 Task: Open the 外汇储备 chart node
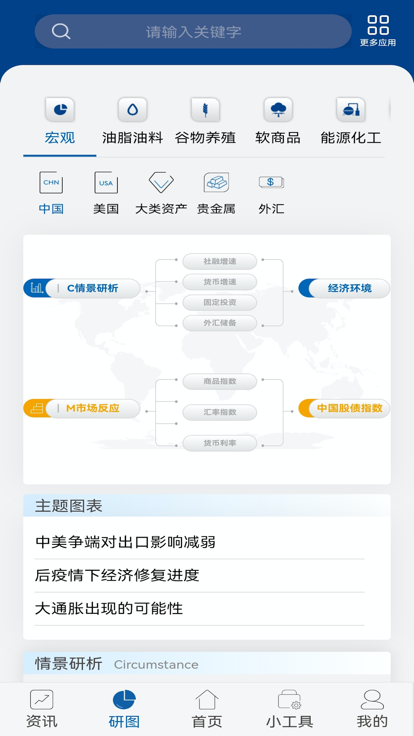tap(220, 323)
